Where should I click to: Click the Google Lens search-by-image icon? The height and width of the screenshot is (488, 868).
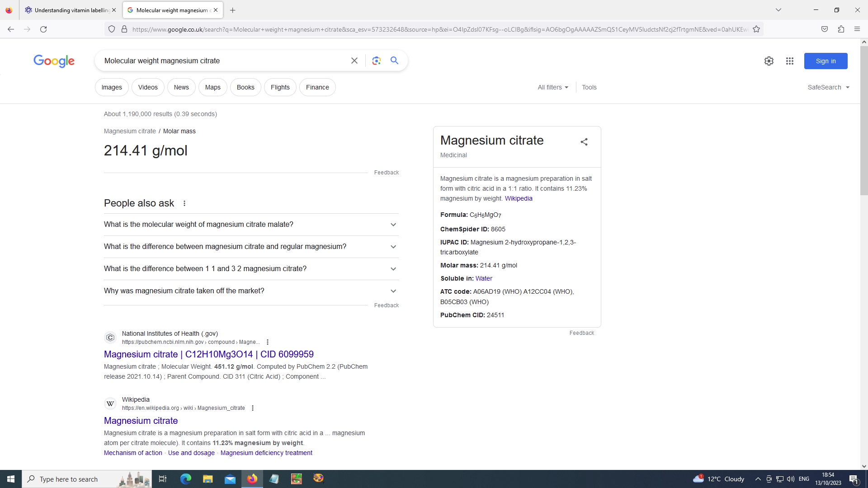pyautogui.click(x=376, y=61)
